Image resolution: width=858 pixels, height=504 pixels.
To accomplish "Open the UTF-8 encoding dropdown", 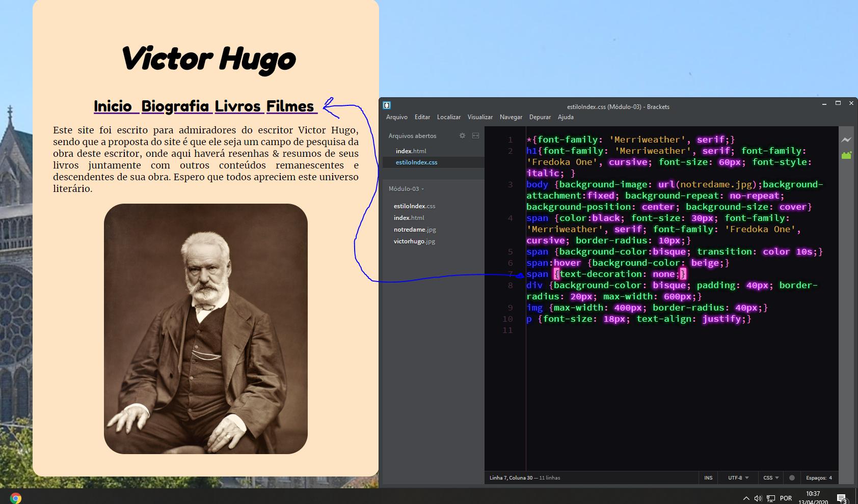I will tap(738, 478).
